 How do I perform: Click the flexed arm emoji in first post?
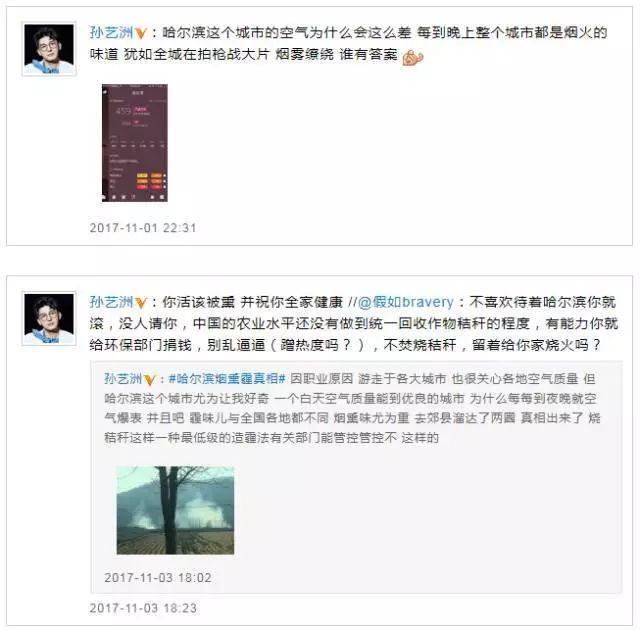click(413, 57)
